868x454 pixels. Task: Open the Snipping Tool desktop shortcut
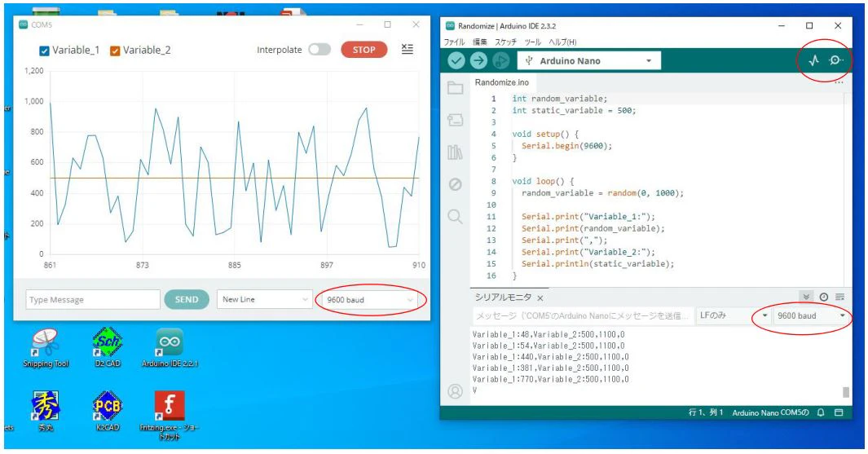(46, 348)
